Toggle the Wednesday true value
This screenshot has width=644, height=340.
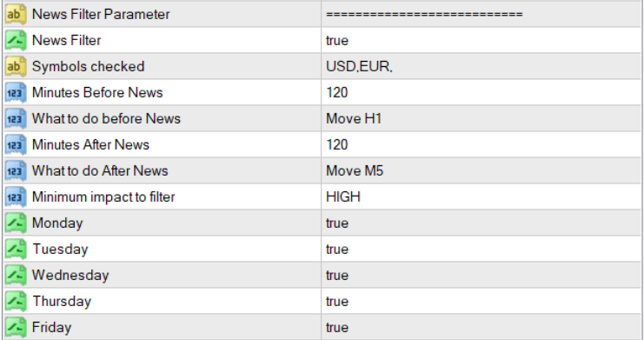click(481, 275)
